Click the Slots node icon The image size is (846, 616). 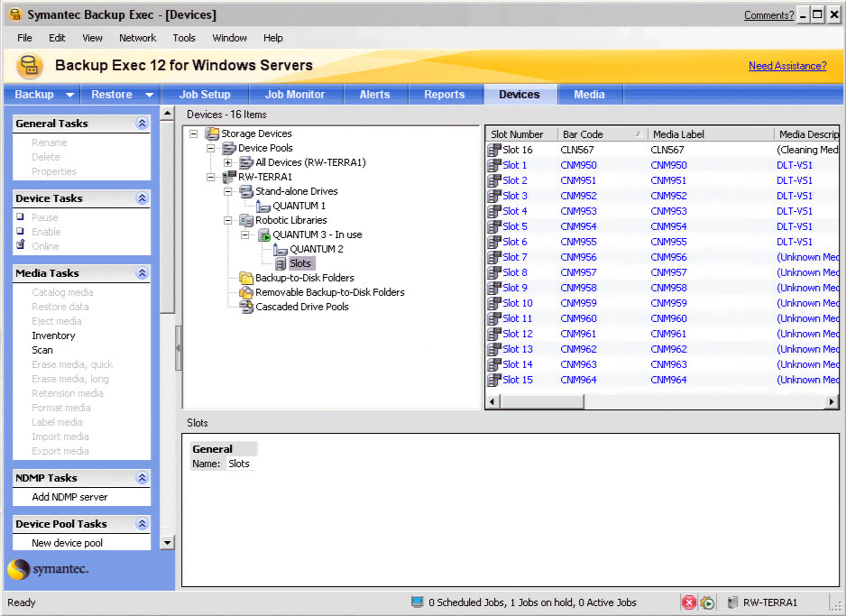(280, 263)
